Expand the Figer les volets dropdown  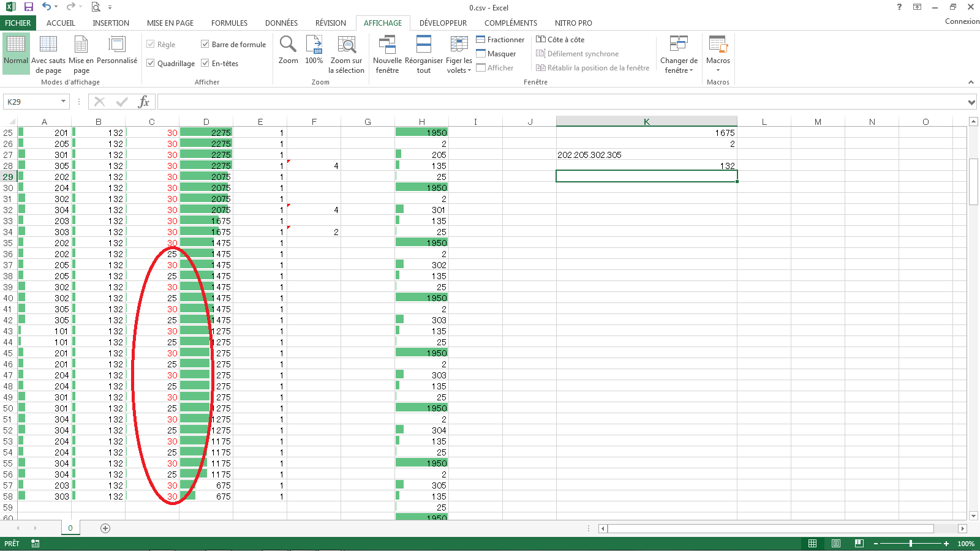pos(459,65)
